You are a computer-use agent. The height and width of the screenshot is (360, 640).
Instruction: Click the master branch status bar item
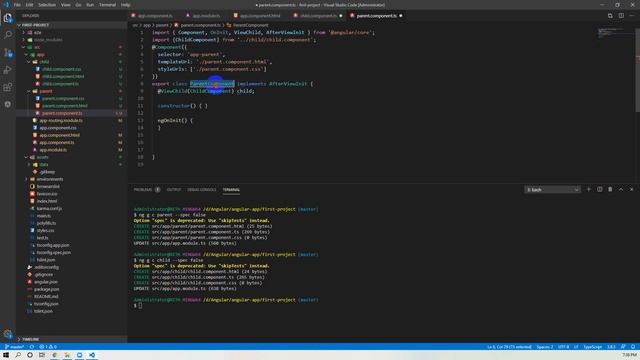[x=14, y=347]
